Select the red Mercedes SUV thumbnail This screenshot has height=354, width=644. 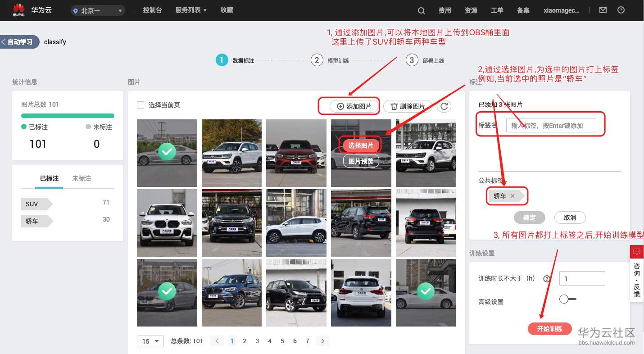[x=296, y=153]
